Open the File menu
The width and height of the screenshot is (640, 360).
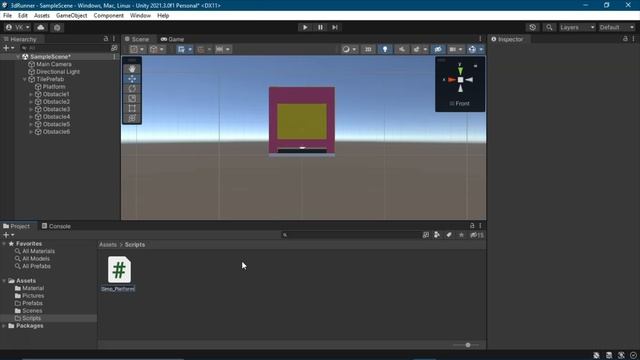pyautogui.click(x=7, y=16)
